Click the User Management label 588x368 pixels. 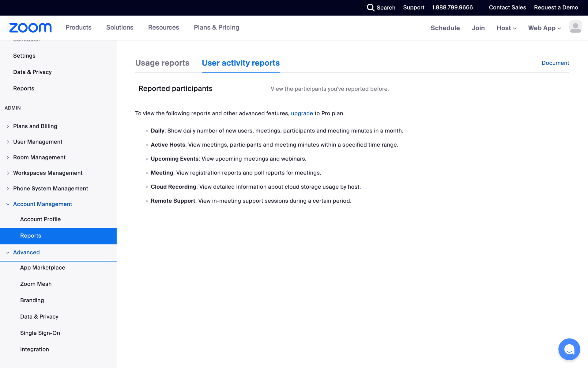tap(38, 142)
